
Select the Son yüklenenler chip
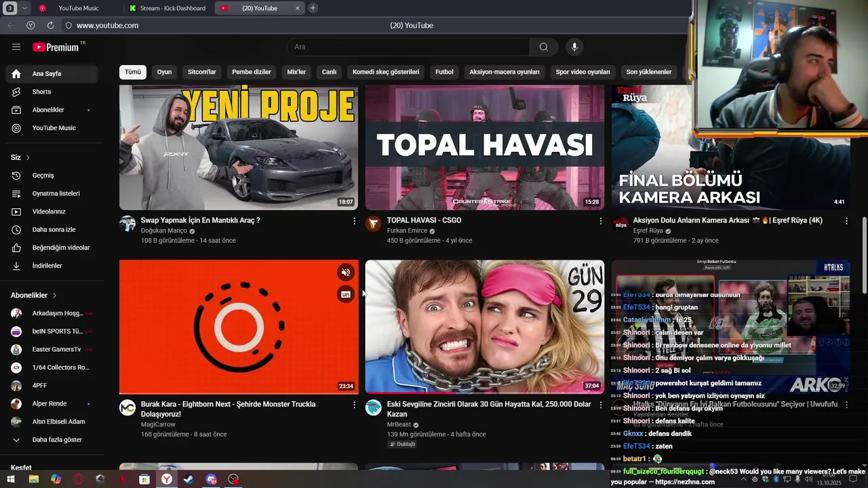click(x=649, y=72)
